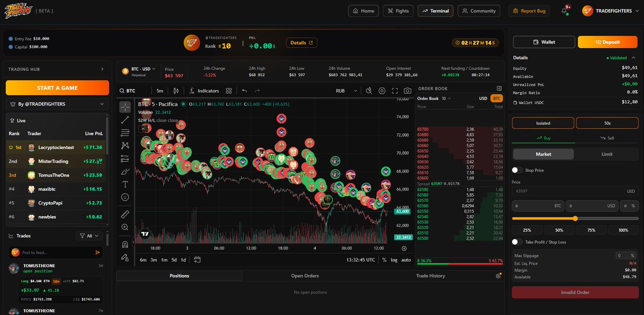Open the By @TRADEFIGHTERS dropdown
The width and height of the screenshot is (644, 315).
click(57, 104)
